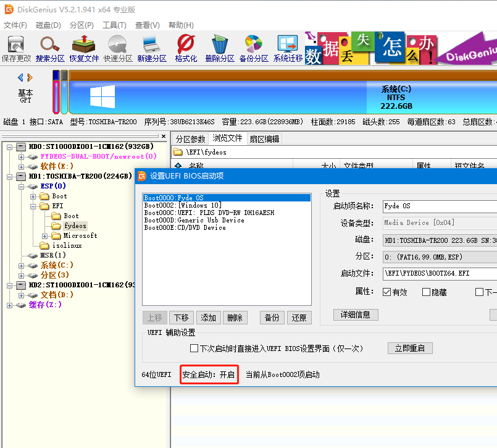Expand FYDEOS-DUAL-BOOT partition node
Screen dimensions: 497x448
pos(21,157)
